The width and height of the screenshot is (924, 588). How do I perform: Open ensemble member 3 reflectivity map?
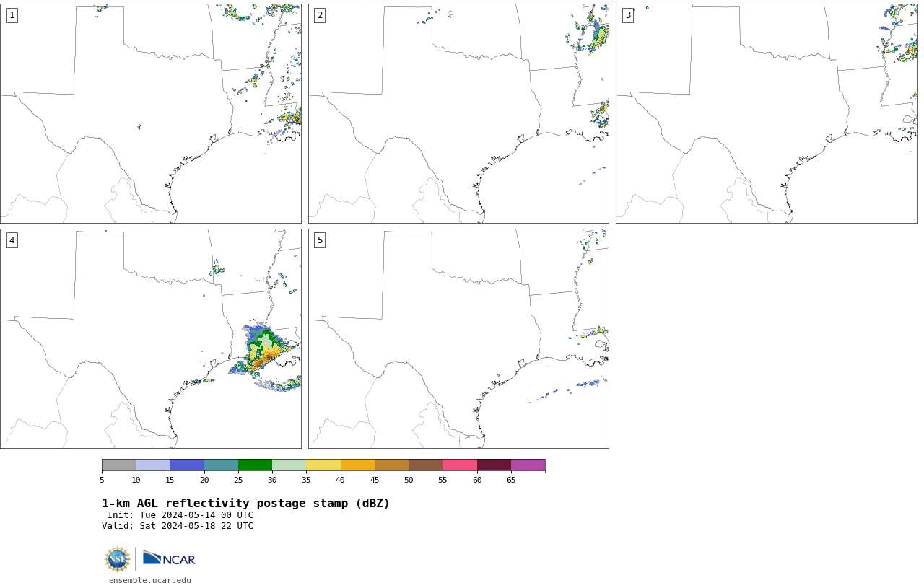pos(767,113)
